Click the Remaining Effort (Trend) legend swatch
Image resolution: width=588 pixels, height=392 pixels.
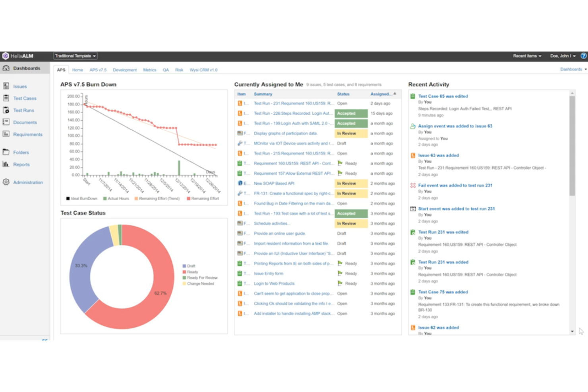[136, 199]
